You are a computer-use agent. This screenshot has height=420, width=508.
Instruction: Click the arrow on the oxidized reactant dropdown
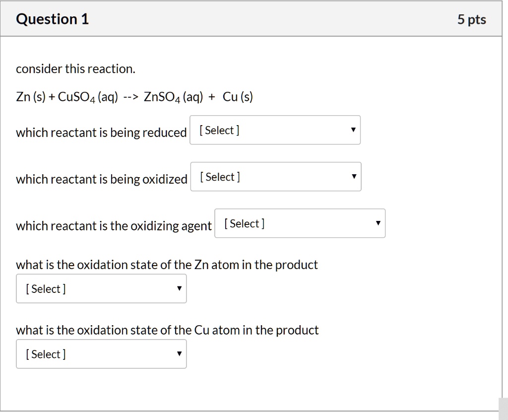point(353,177)
